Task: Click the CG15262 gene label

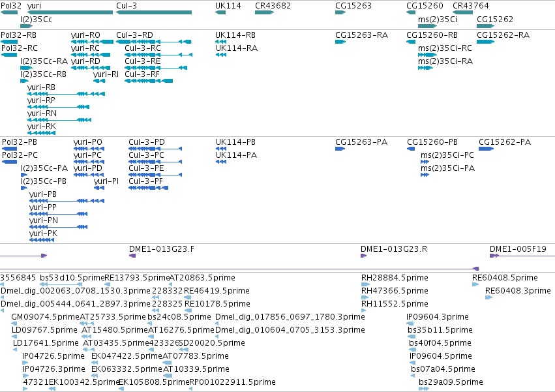Action: click(x=495, y=20)
